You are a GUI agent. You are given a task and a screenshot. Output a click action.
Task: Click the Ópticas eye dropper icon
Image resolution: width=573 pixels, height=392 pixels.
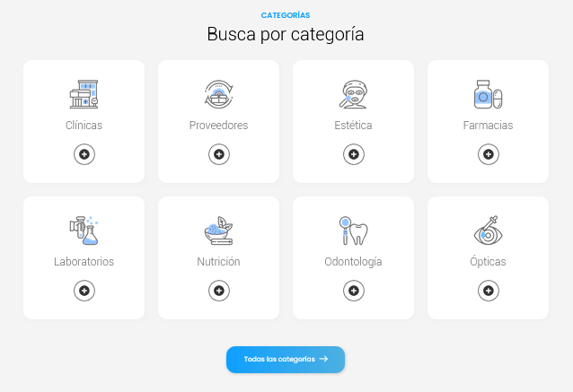tap(488, 230)
